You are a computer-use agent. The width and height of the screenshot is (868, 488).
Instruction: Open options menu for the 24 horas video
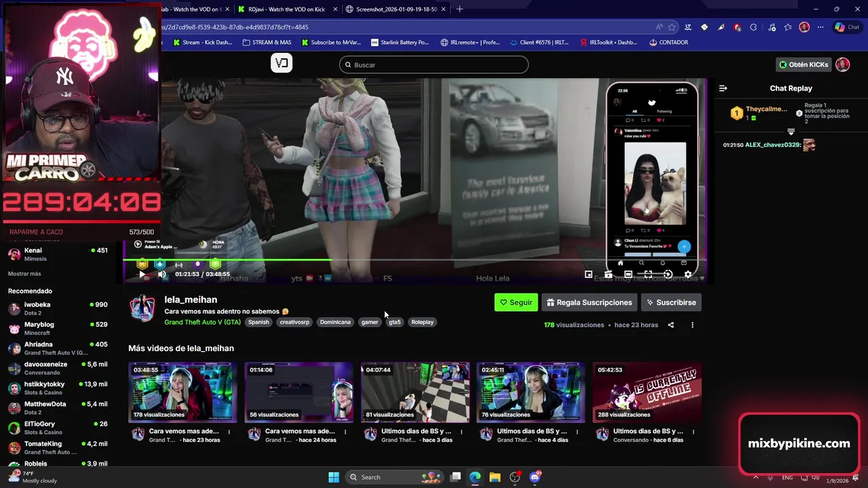pos(345,432)
